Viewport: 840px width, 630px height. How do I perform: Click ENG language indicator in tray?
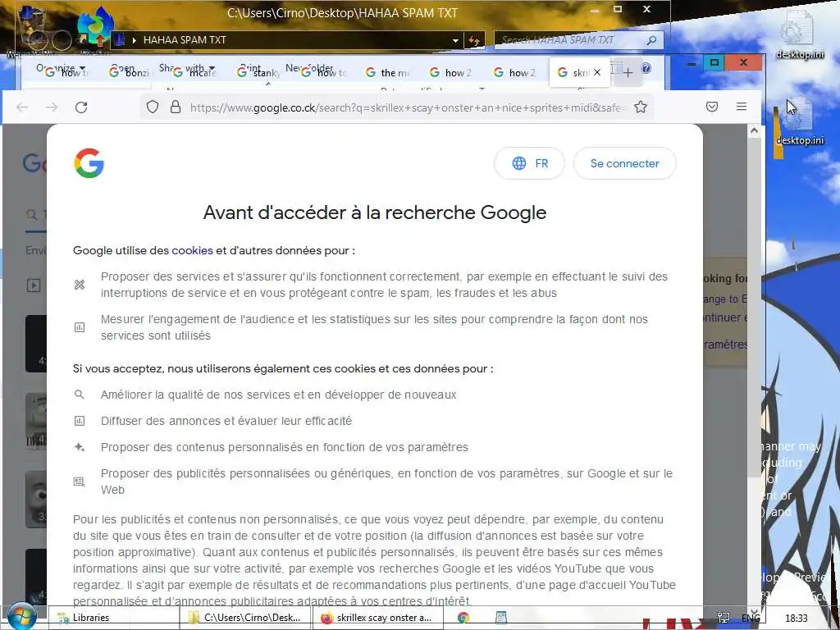coord(751,618)
